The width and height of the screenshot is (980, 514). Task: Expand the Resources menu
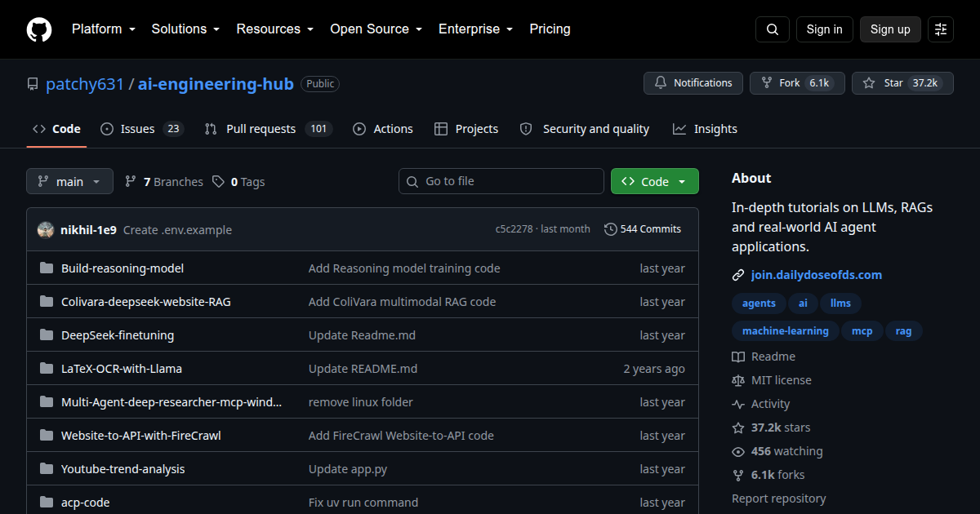click(275, 29)
